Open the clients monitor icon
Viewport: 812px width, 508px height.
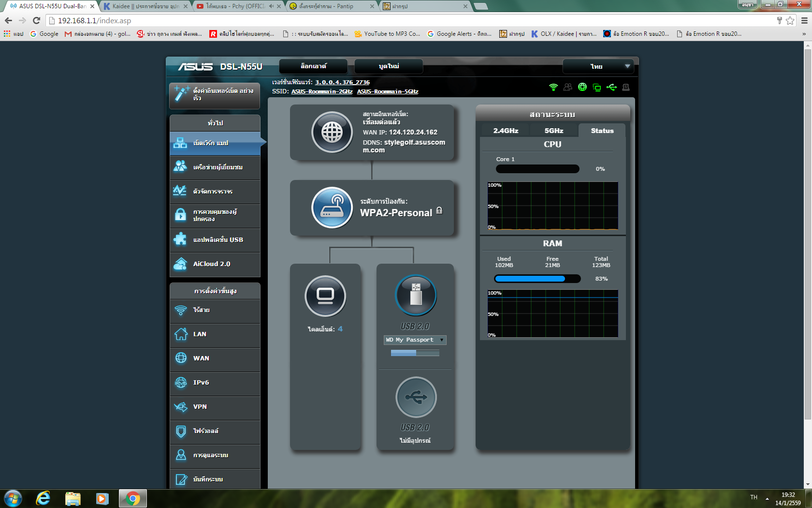coord(325,296)
